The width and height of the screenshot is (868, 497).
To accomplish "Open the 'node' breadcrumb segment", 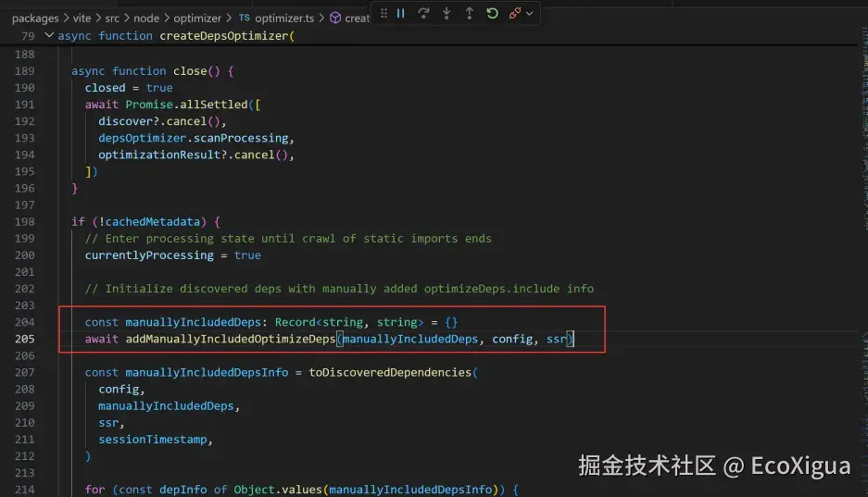I will 146,19.
